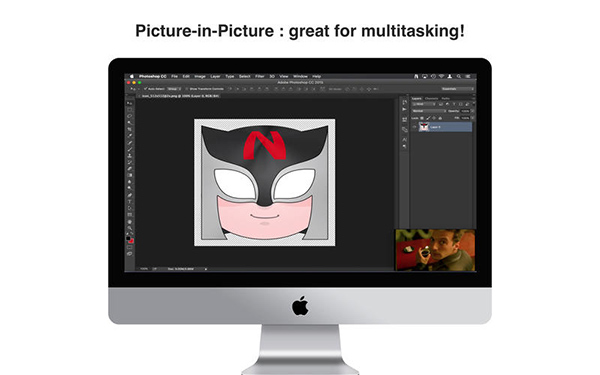Open the Opacity slider arrow

[x=472, y=111]
